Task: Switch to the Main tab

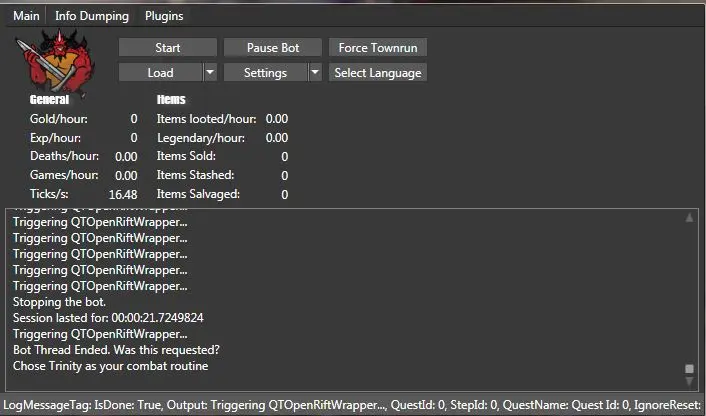Action: pyautogui.click(x=26, y=16)
